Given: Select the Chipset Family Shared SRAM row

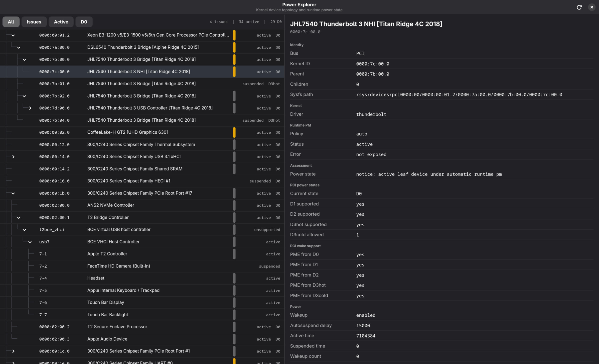Looking at the screenshot, I should pos(142,169).
